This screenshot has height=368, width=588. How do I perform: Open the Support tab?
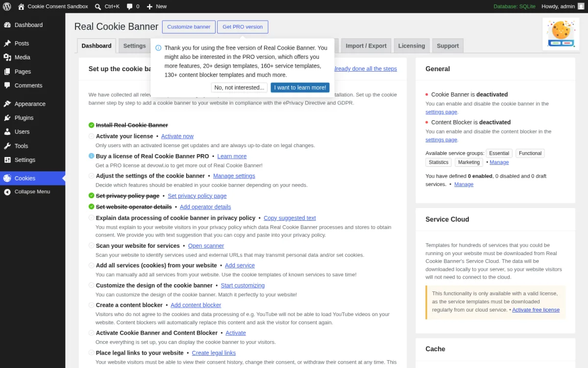click(447, 46)
